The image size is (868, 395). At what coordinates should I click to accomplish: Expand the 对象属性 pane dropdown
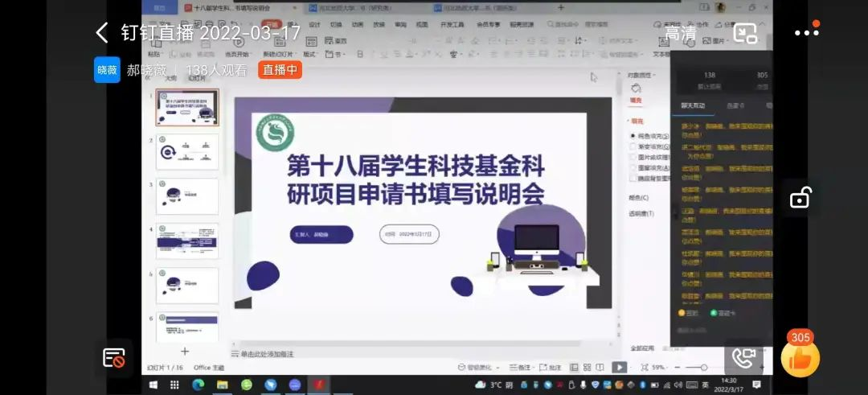[x=643, y=75]
